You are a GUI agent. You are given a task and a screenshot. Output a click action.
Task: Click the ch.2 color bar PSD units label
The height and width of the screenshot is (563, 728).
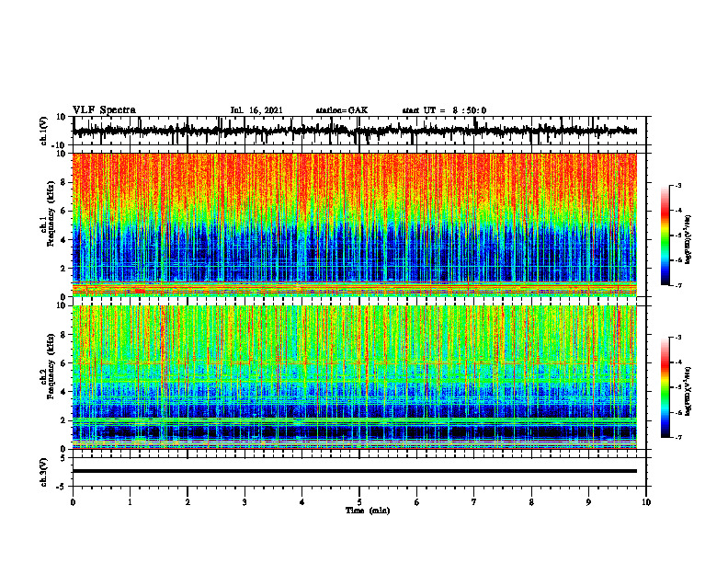688,391
